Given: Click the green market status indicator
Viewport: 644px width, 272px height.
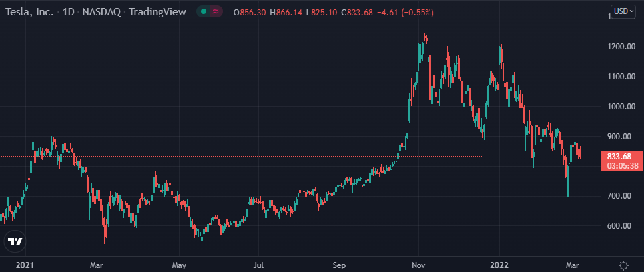Looking at the screenshot, I should (x=204, y=12).
